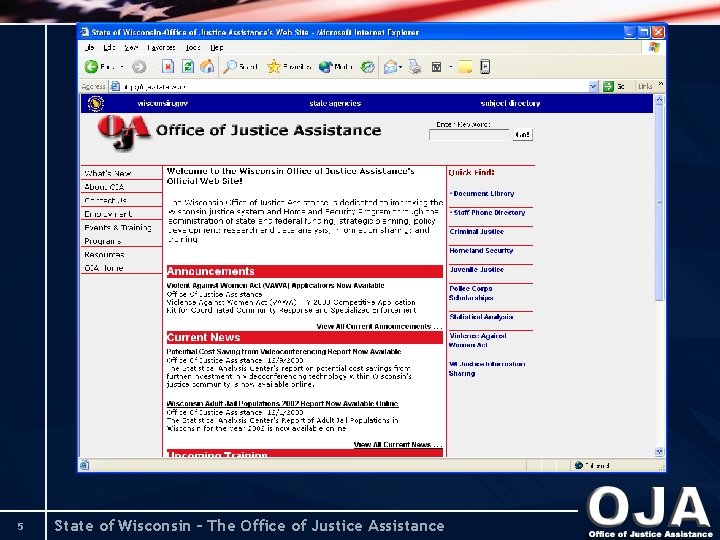Image resolution: width=720 pixels, height=540 pixels.
Task: Open the Criminal Justice quick find link
Action: [477, 231]
